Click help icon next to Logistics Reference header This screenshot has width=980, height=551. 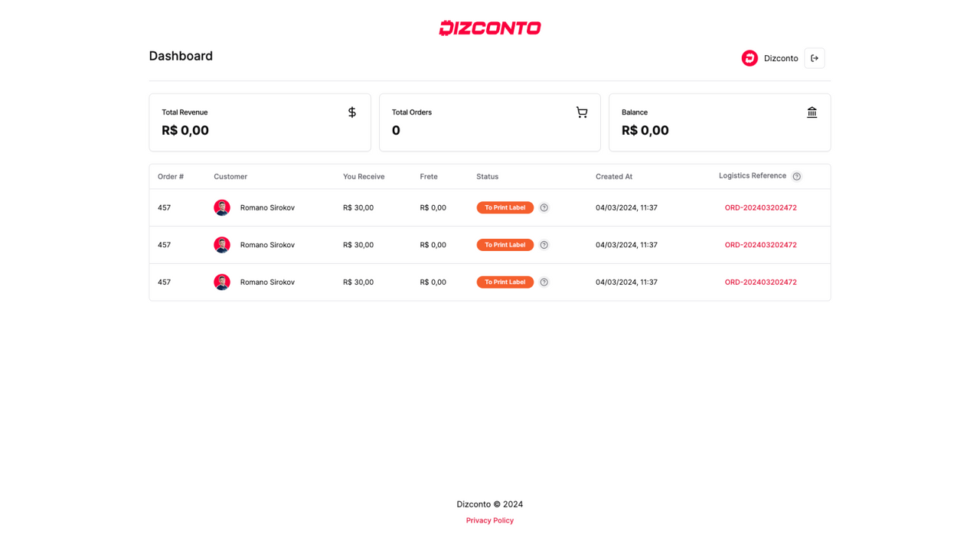click(797, 177)
